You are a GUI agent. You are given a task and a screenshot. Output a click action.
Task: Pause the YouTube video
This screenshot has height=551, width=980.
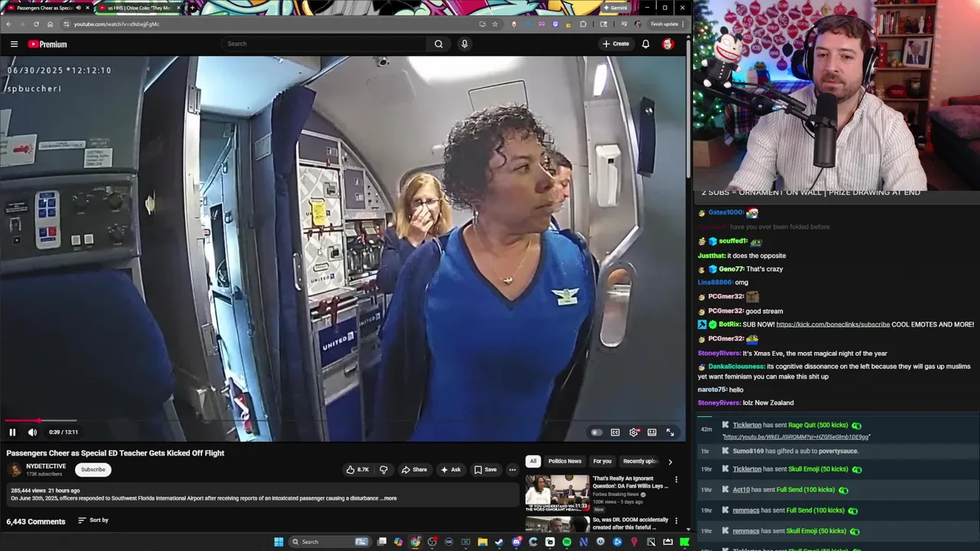click(12, 432)
